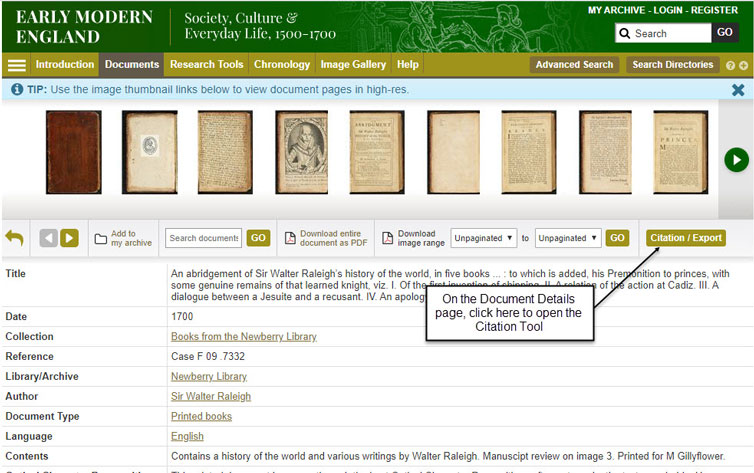This screenshot has width=754, height=473.
Task: Follow Books from the Newberry Library link
Action: click(x=244, y=336)
